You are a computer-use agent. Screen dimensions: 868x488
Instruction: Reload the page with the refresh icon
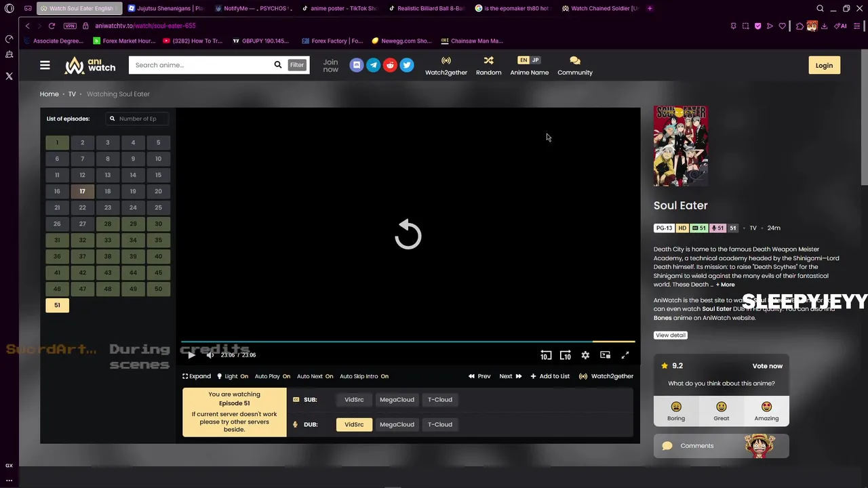pyautogui.click(x=52, y=26)
